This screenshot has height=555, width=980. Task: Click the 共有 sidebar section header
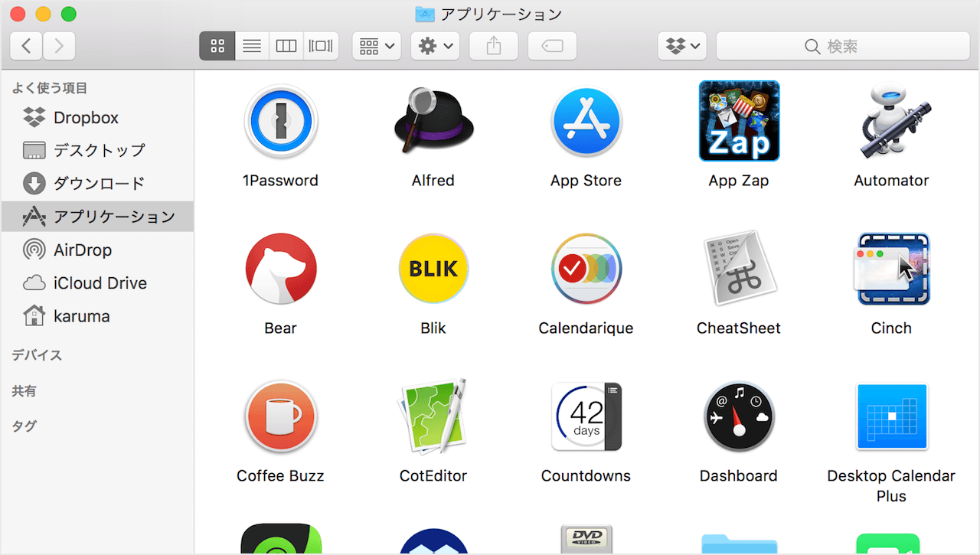tap(24, 391)
